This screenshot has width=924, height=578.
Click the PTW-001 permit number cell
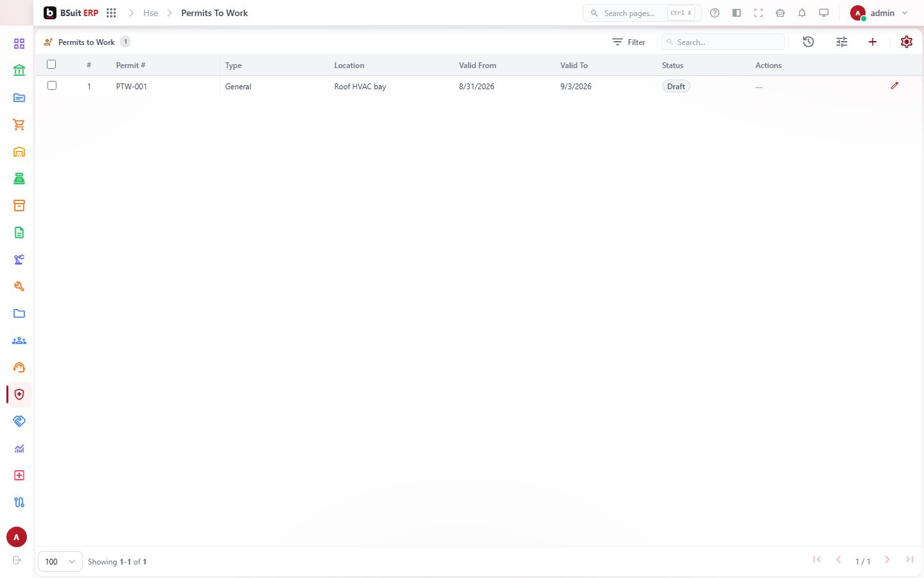click(132, 87)
